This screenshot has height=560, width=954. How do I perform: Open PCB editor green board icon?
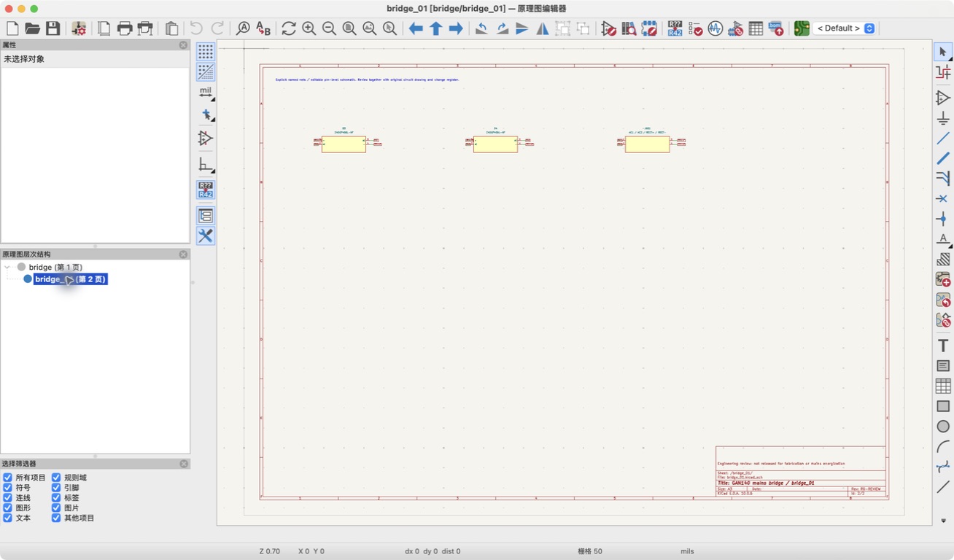pos(802,28)
